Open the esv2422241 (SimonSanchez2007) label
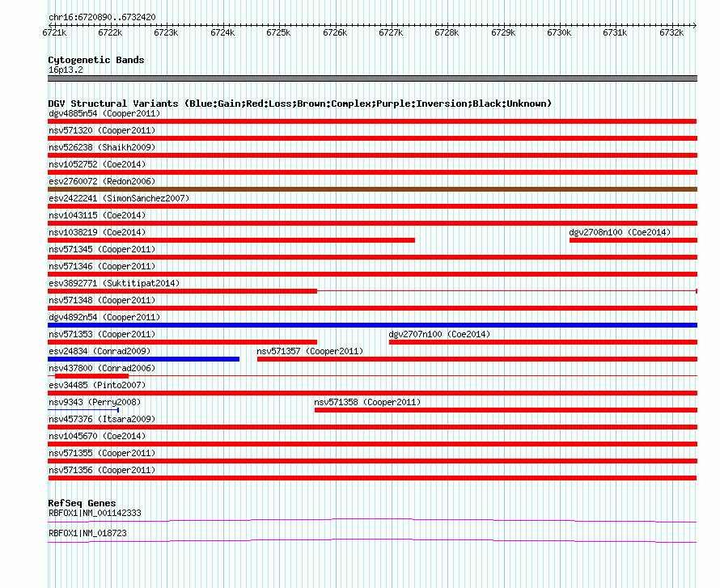 tap(119, 198)
